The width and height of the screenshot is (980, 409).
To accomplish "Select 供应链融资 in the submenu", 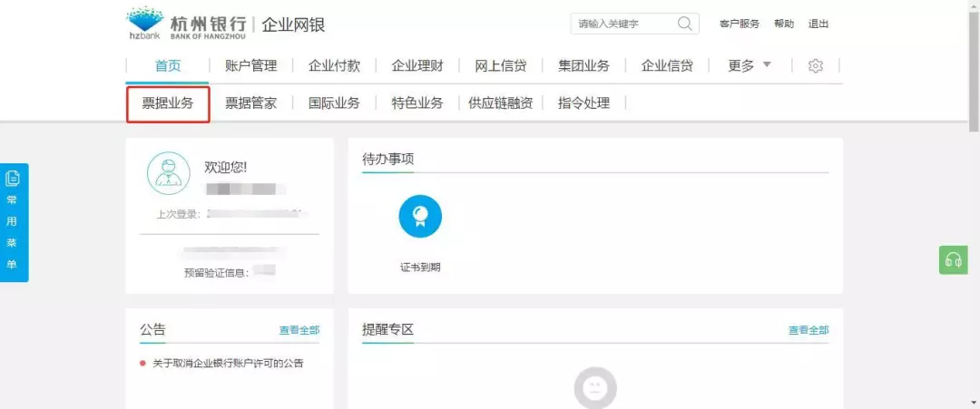I will (x=500, y=103).
